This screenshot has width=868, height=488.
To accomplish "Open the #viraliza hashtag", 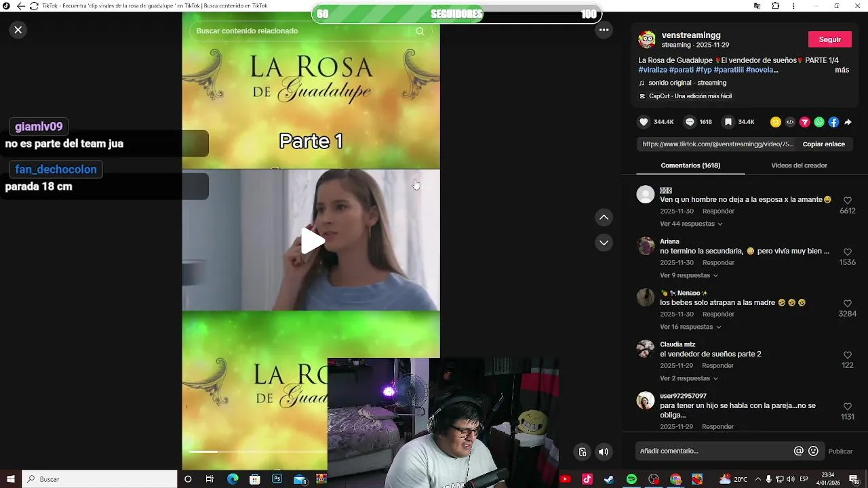I will 652,70.
